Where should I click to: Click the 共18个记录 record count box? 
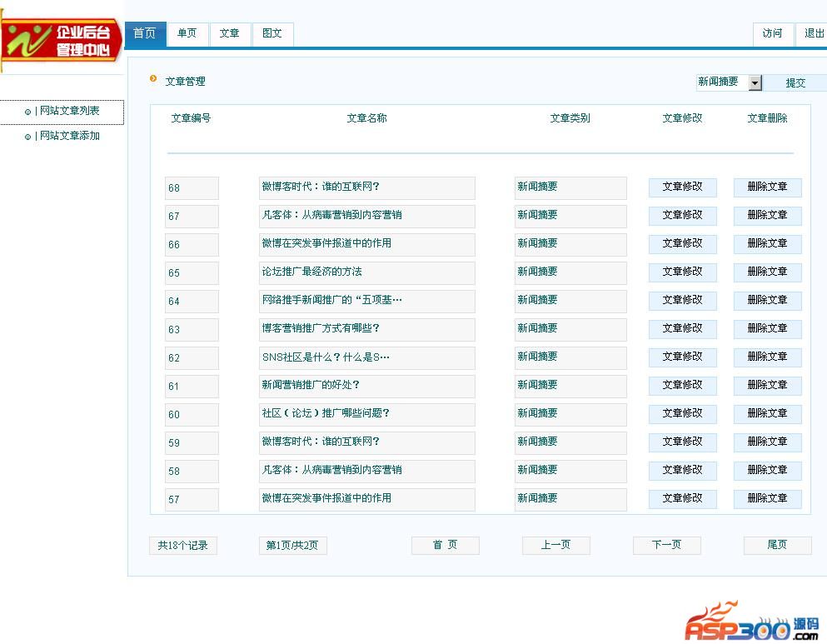[x=183, y=546]
